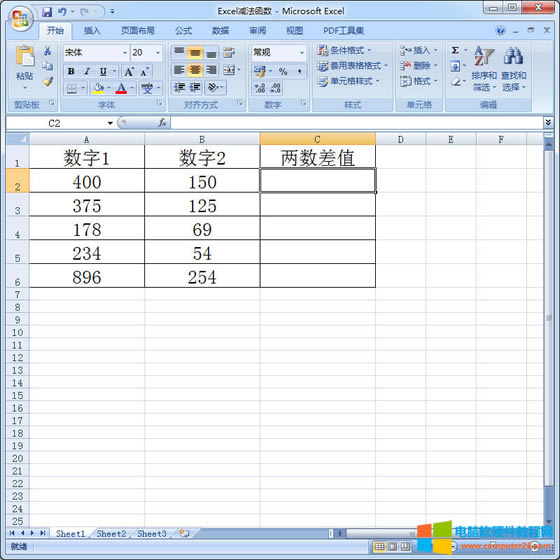Click Format cells button
Viewport: 560px width, 560px height.
[x=418, y=81]
